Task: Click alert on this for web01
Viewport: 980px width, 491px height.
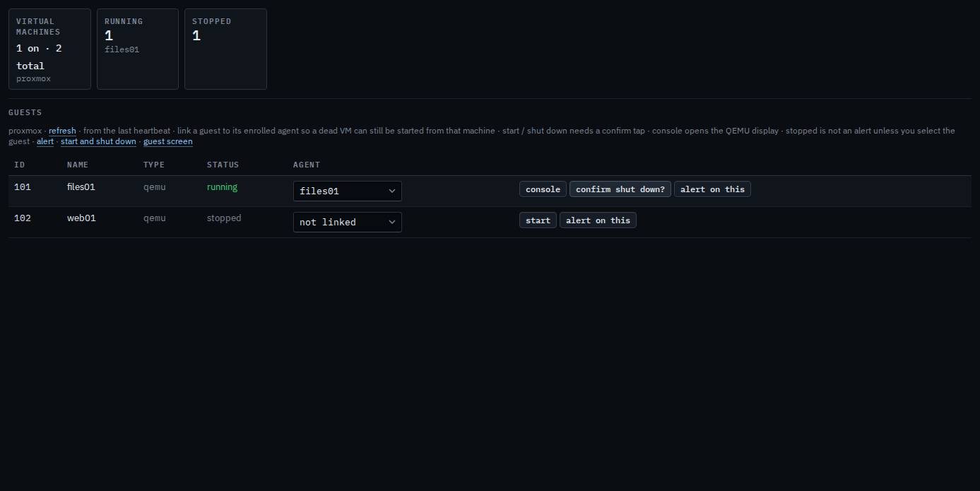Action: click(x=598, y=220)
